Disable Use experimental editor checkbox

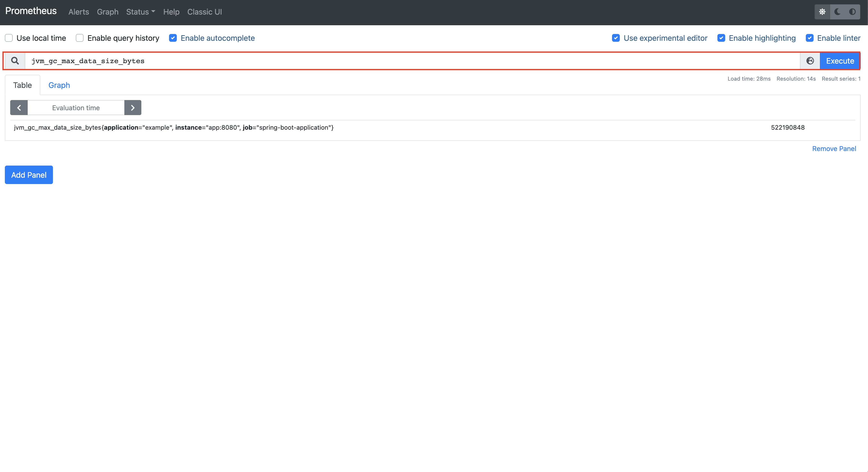click(x=616, y=38)
